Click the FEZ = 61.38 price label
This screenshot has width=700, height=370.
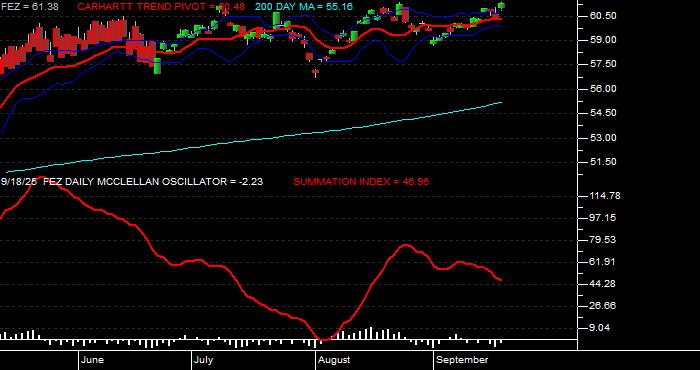pyautogui.click(x=29, y=7)
